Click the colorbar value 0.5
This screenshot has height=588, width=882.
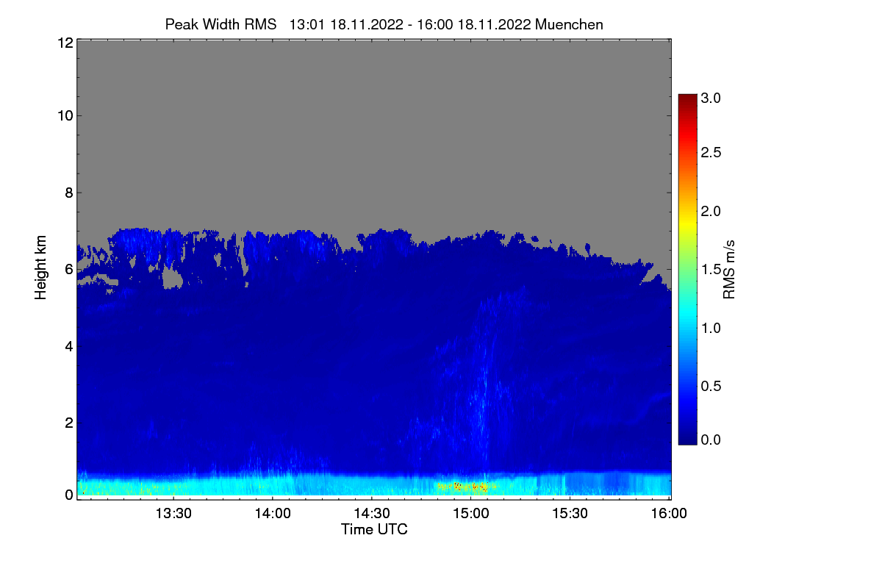point(711,386)
